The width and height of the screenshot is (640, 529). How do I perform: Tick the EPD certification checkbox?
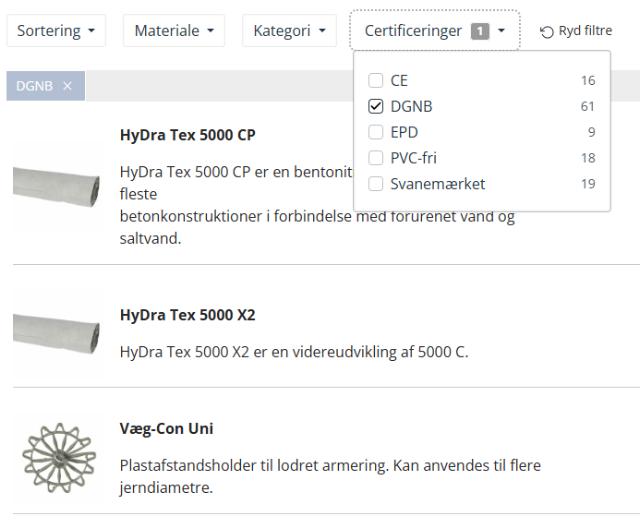tap(376, 132)
